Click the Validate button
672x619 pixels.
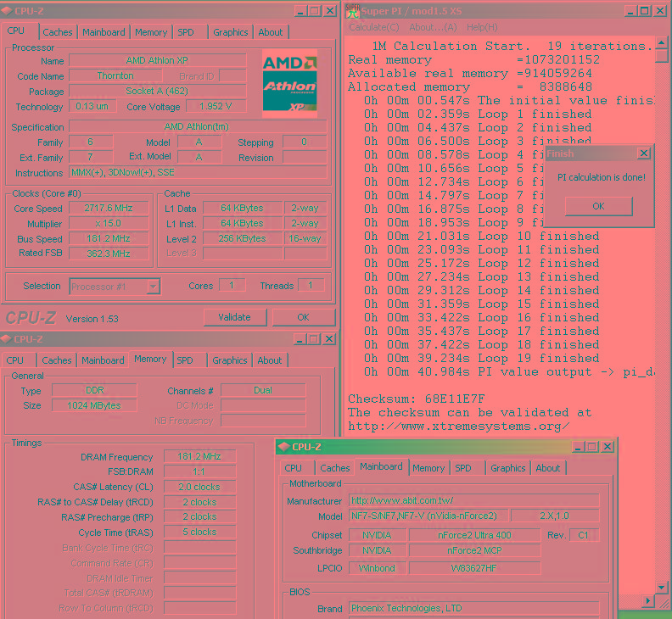(234, 317)
